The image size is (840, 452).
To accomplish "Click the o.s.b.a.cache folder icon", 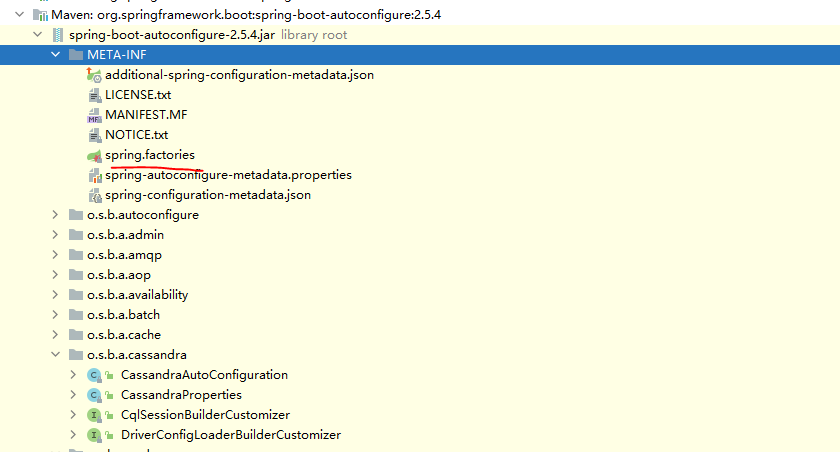I will coord(76,335).
